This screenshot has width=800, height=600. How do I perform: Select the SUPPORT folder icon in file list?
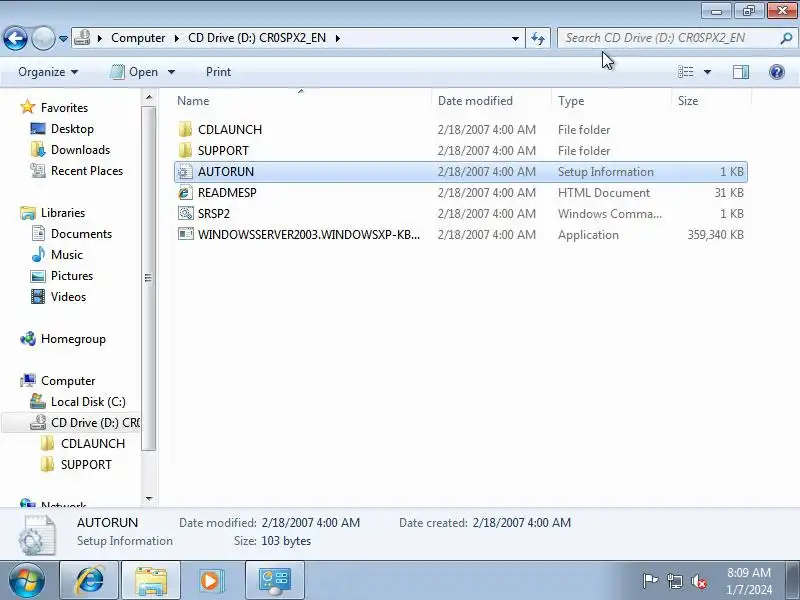click(185, 151)
